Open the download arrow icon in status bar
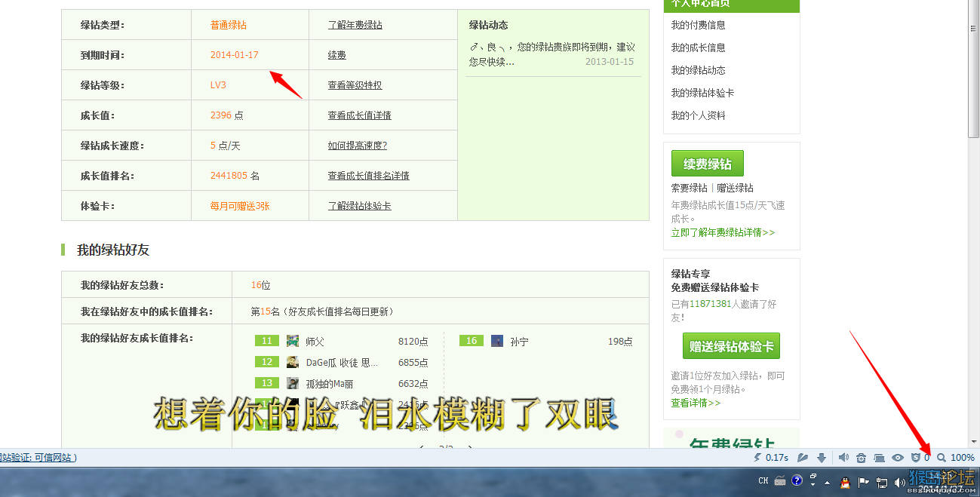 coord(822,458)
